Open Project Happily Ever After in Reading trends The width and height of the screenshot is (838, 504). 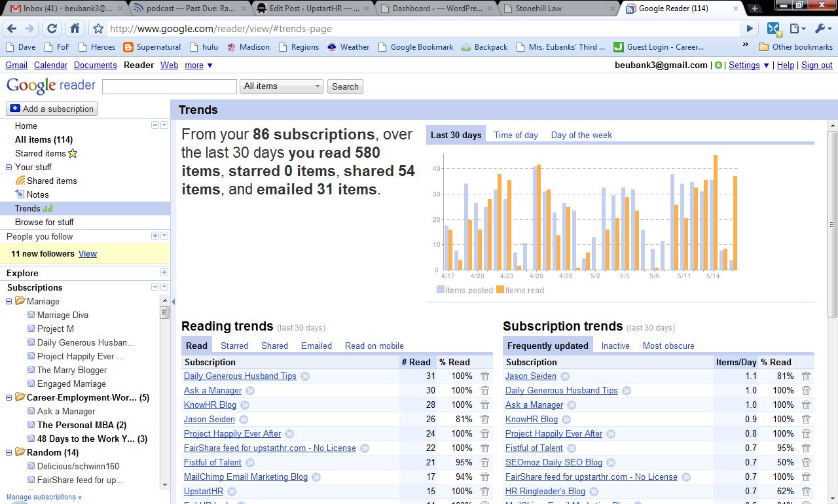(x=232, y=434)
